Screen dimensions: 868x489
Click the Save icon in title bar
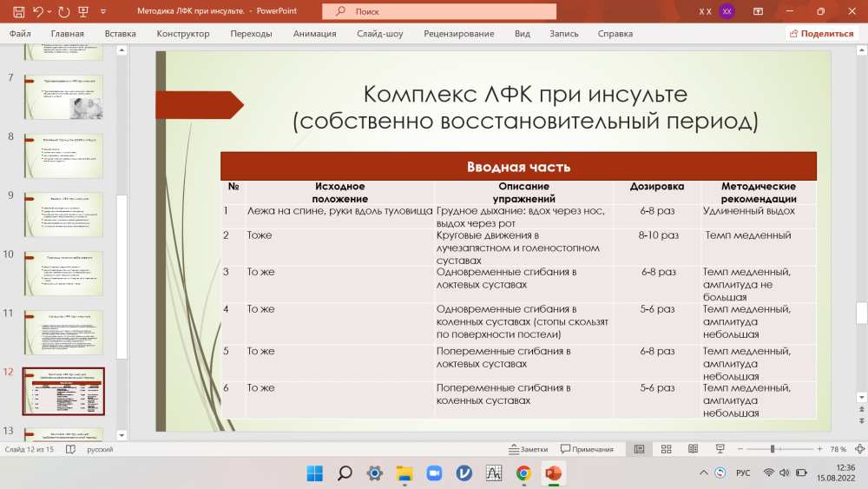click(x=18, y=11)
